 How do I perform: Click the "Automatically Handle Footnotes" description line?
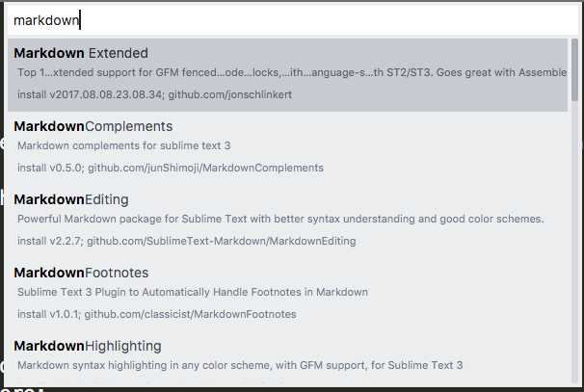pos(193,292)
